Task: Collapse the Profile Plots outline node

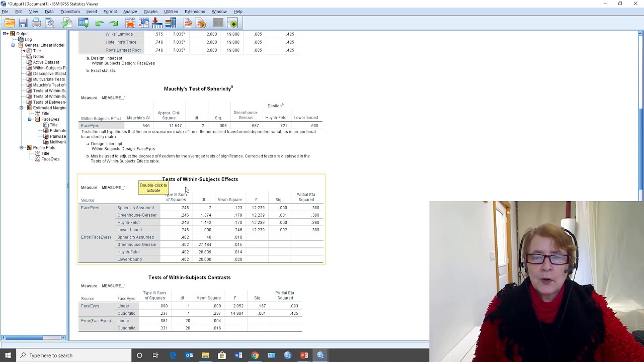Action: [22, 148]
